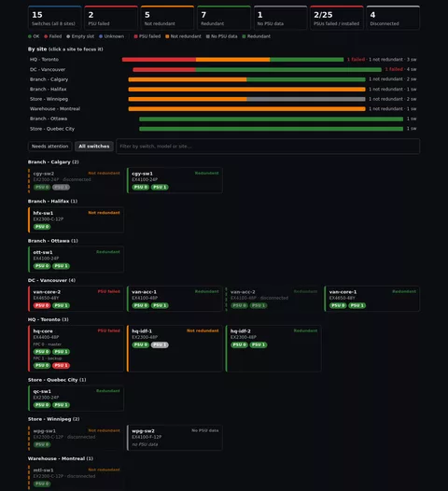Click PSU 1 badge on cgy-sw1
448x491 pixels.
coord(160,188)
